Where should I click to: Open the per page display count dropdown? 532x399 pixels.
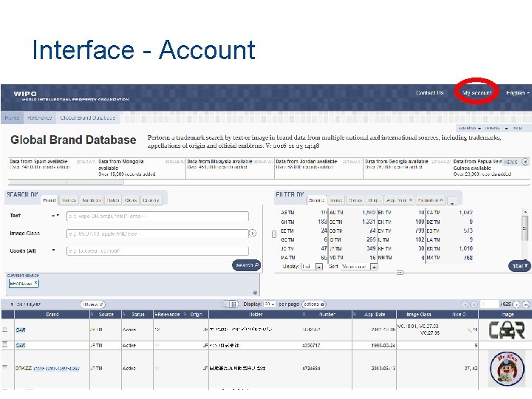click(x=270, y=304)
